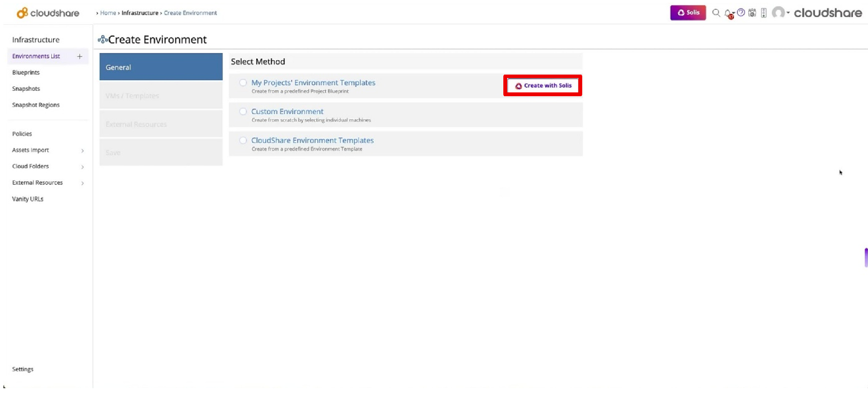868x395 pixels.
Task: Click Create Environment in the breadcrumb
Action: click(x=190, y=13)
